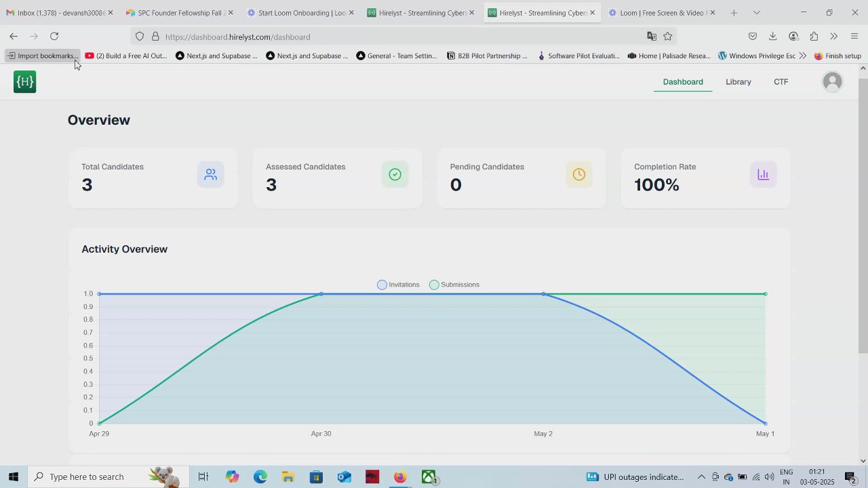The image size is (868, 488).
Task: Open the taskbar clock and date
Action: click(x=817, y=477)
